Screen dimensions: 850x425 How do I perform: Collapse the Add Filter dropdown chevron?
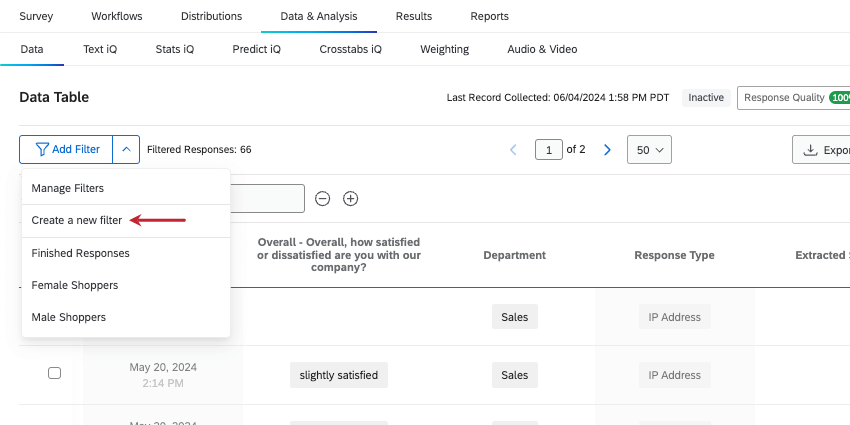pyautogui.click(x=126, y=149)
